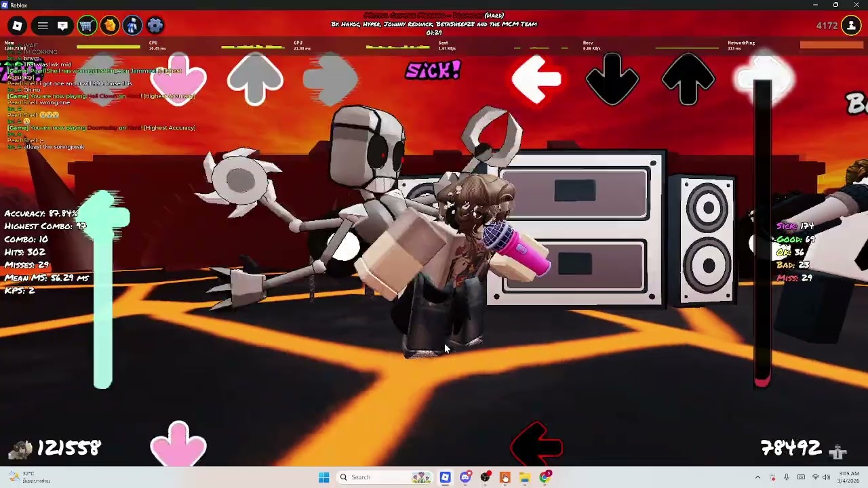This screenshot has height=488, width=868.
Task: Click the song credits line By: Havoc, Hyper
Action: tap(434, 24)
